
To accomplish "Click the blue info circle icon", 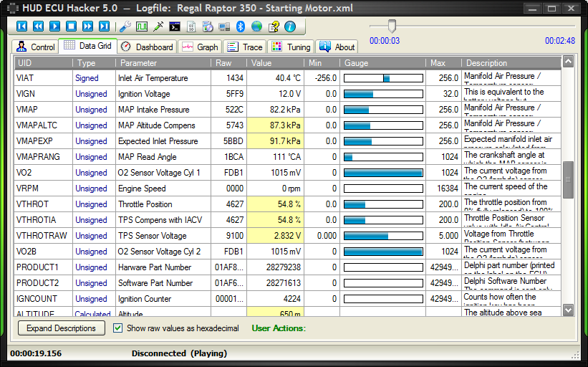I will [290, 27].
